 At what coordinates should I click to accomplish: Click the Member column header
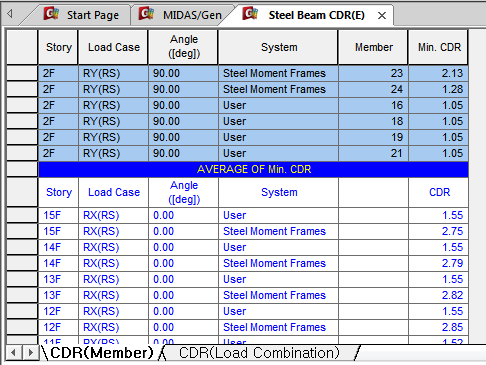point(374,47)
